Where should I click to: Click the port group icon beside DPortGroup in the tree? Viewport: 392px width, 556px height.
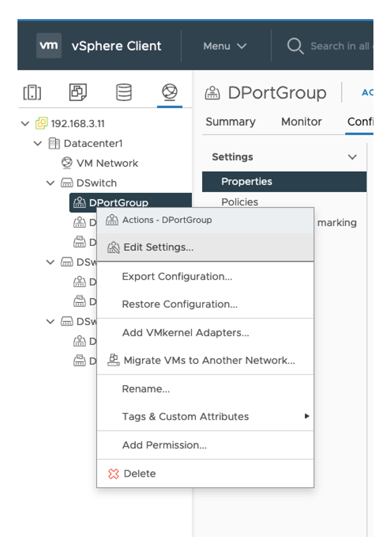tap(79, 202)
